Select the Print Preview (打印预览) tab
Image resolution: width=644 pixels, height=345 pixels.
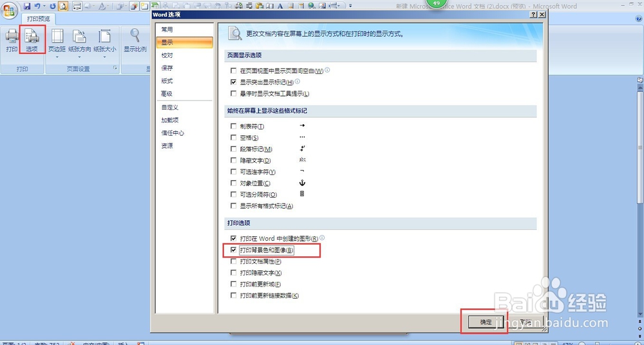coord(38,19)
